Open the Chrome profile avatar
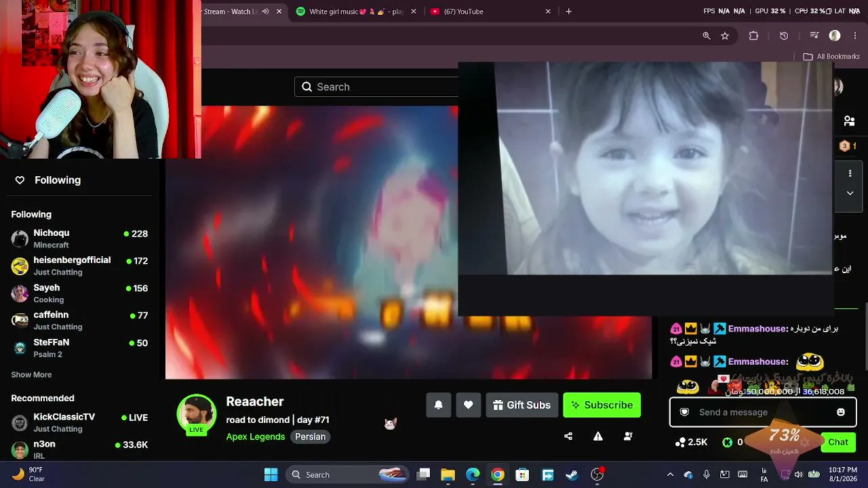 pyautogui.click(x=835, y=36)
